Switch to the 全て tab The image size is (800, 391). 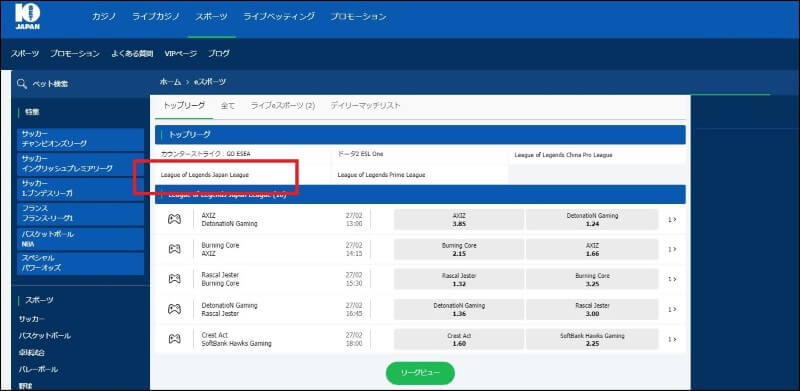[x=228, y=106]
